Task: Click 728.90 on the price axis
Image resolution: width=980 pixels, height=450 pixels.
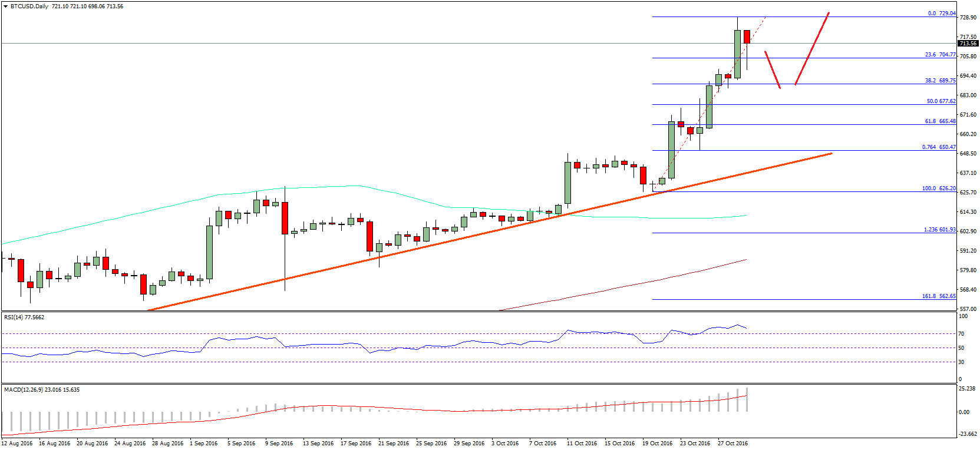Action: tap(968, 18)
